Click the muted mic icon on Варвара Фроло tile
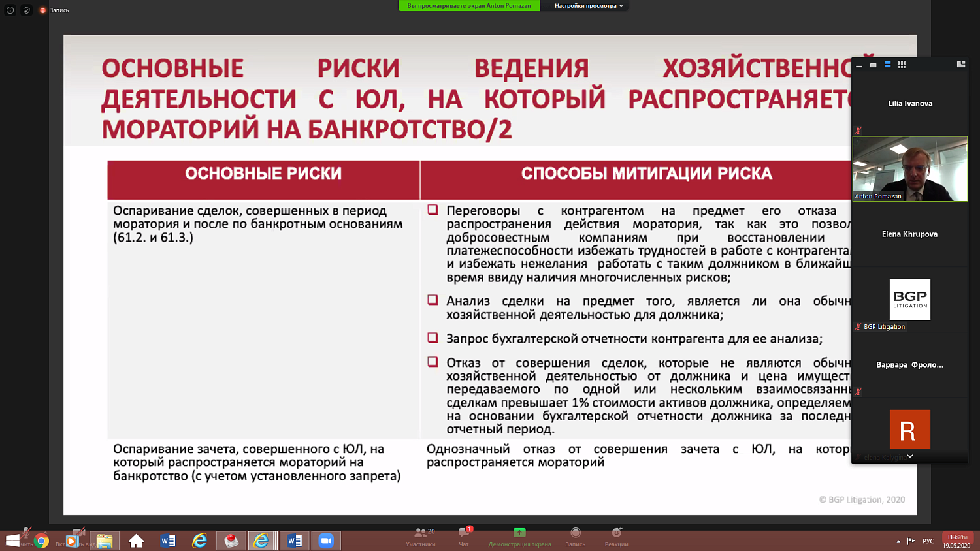The image size is (980, 551). point(858,392)
